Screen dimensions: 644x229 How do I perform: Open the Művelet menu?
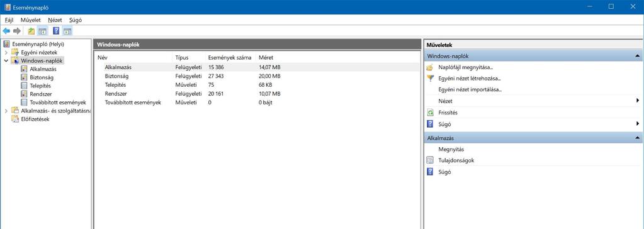pos(30,20)
